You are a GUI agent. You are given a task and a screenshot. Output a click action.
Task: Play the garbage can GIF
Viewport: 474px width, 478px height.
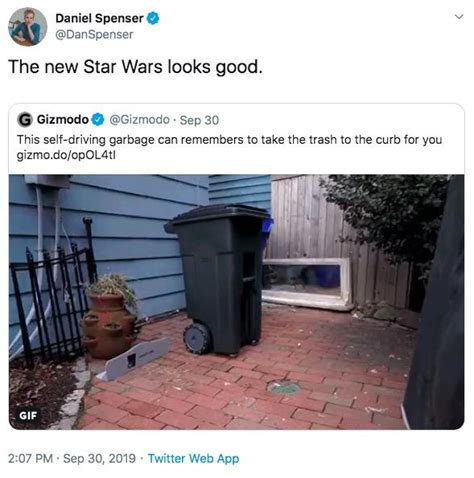tap(236, 302)
